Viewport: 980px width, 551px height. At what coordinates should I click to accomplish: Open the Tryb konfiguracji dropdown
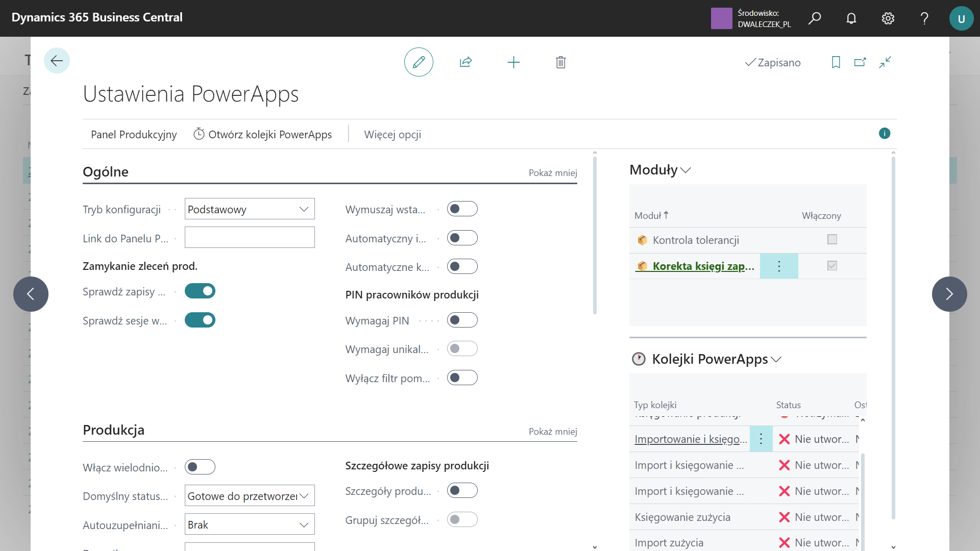coord(250,209)
